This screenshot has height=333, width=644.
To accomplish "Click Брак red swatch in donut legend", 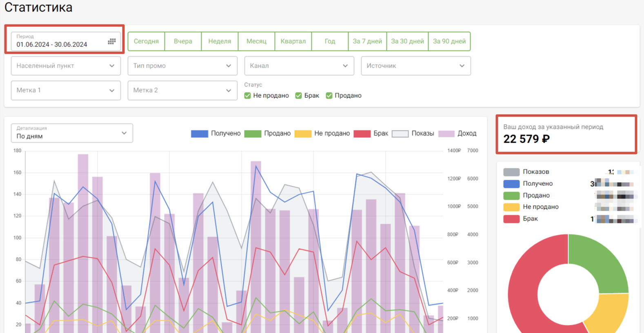I will tap(511, 219).
